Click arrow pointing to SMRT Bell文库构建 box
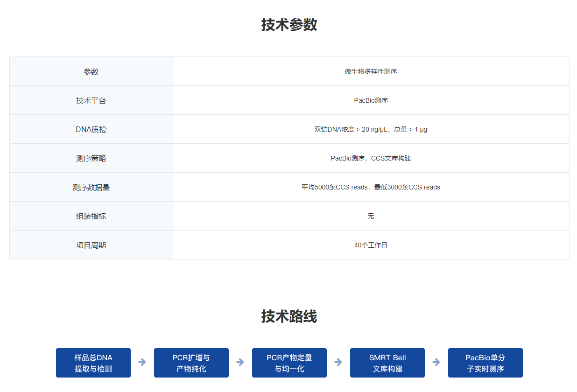This screenshot has height=392, width=577. pyautogui.click(x=338, y=362)
